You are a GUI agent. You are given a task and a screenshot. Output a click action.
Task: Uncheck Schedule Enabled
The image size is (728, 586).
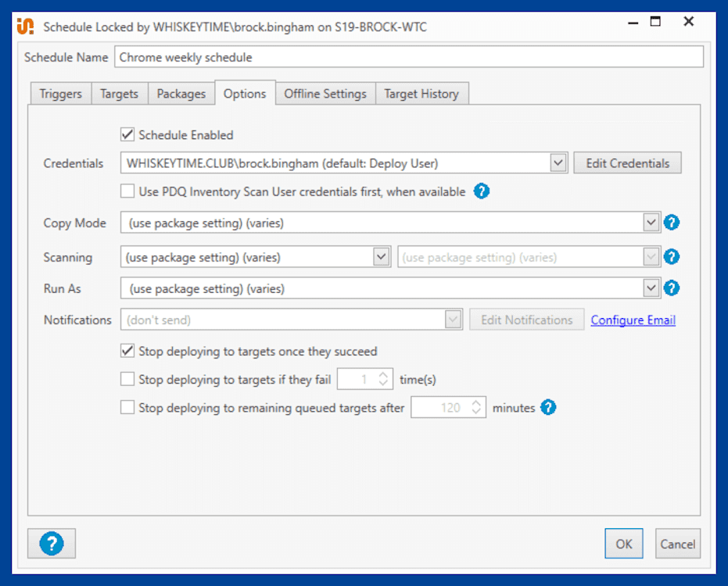(x=127, y=134)
